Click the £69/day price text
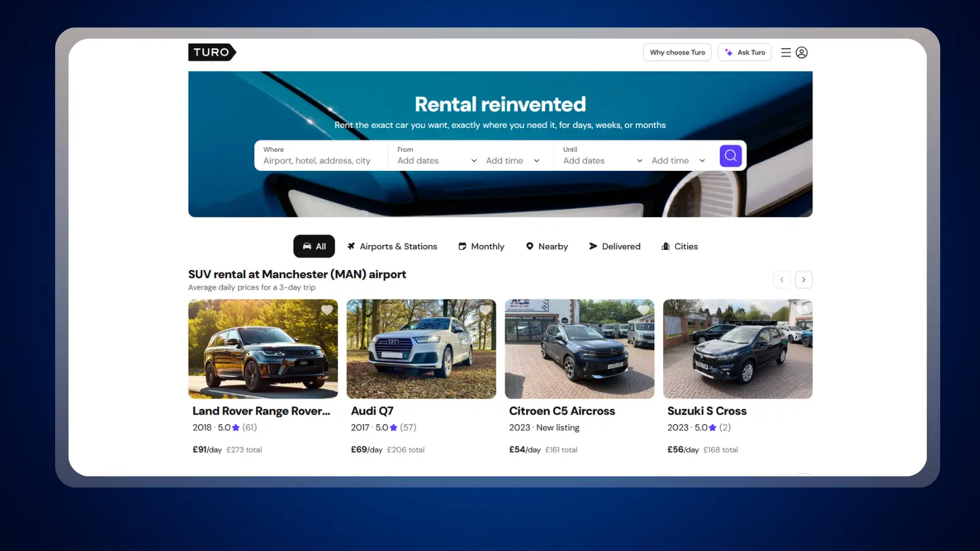 tap(366, 449)
